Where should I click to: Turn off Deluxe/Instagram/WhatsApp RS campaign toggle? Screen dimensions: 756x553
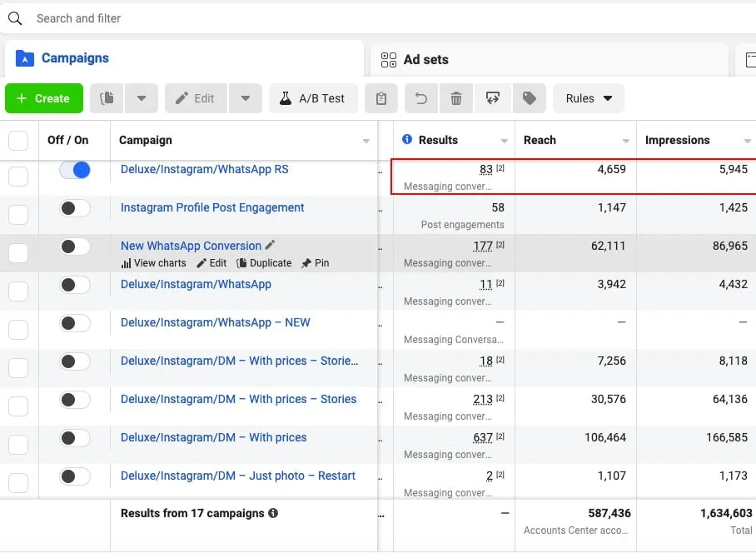(x=75, y=170)
